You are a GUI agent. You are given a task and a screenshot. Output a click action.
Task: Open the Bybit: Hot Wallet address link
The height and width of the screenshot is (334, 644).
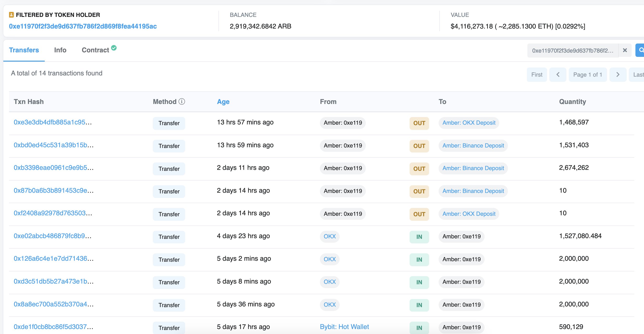(344, 327)
